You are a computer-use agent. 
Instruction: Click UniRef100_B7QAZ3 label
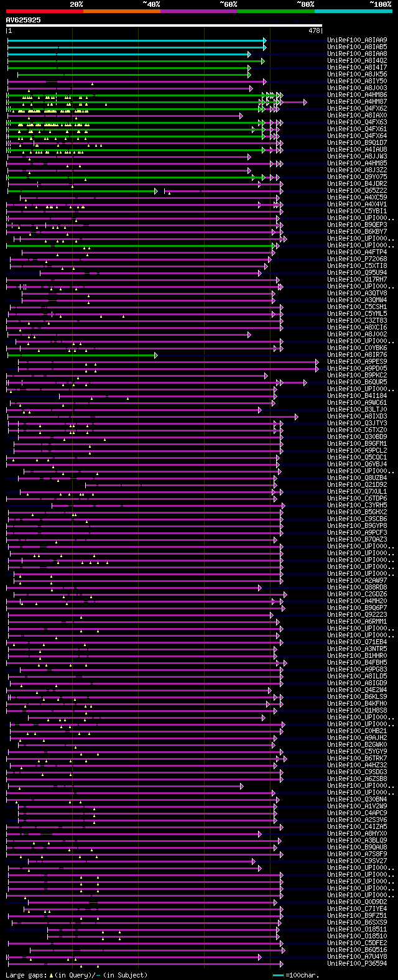[x=357, y=539]
